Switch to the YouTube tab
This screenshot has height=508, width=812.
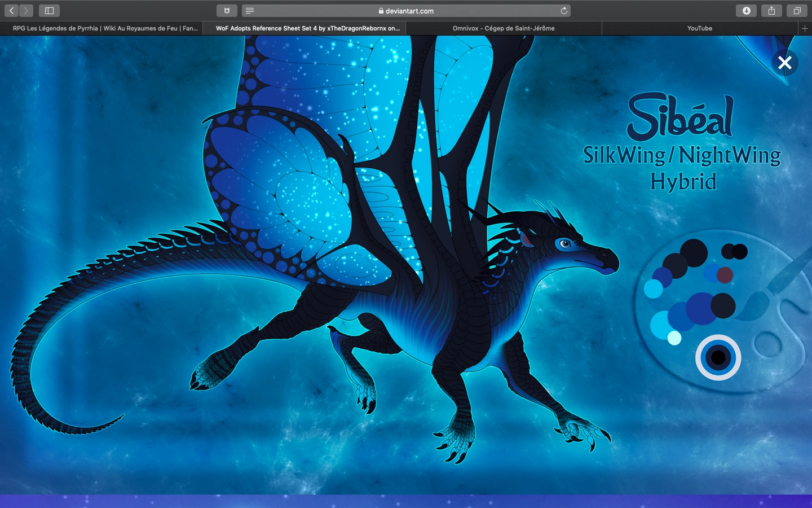(x=699, y=28)
